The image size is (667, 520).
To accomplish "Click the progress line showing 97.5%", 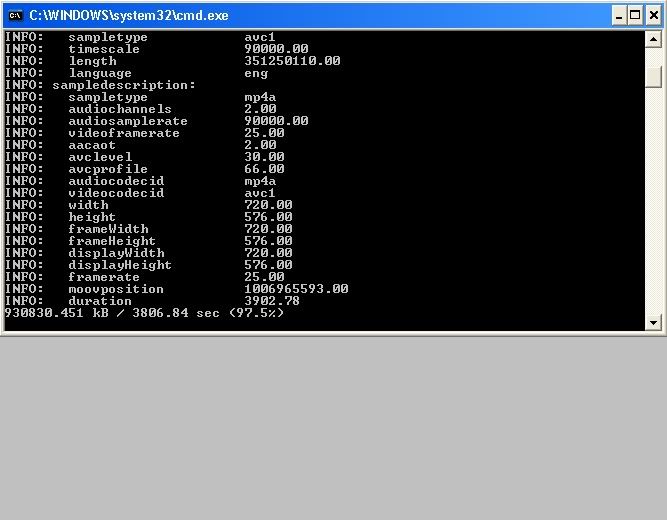I will point(144,313).
